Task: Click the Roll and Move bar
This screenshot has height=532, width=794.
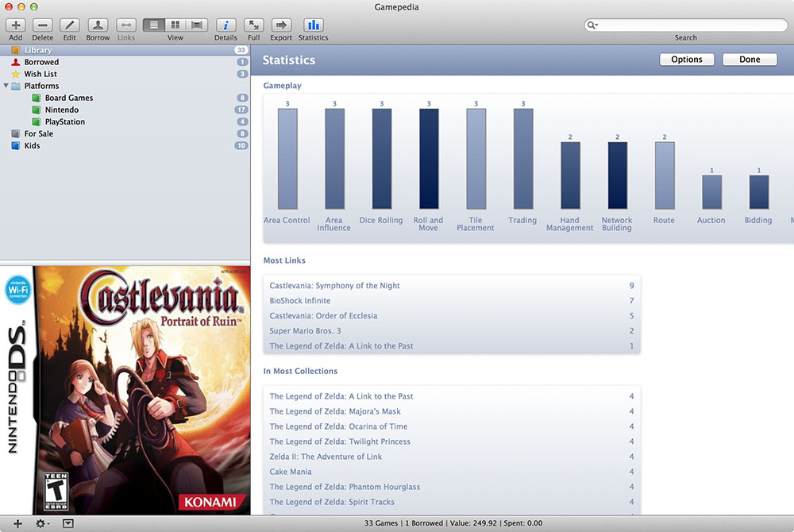Action: click(429, 159)
